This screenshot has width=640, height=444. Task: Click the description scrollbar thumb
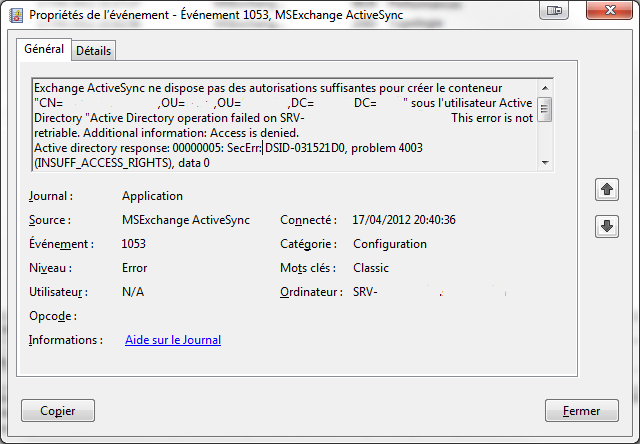point(545,109)
